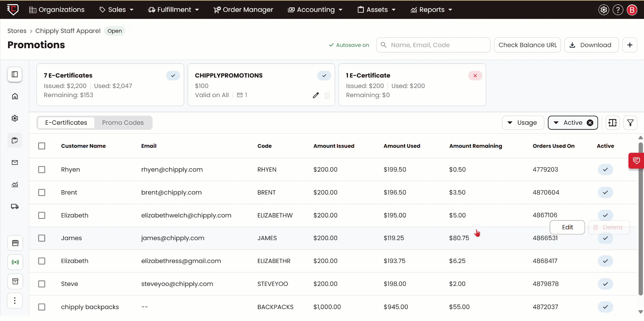644x321 pixels.
Task: Click the Chipply shield logo
Action: coord(13,9)
